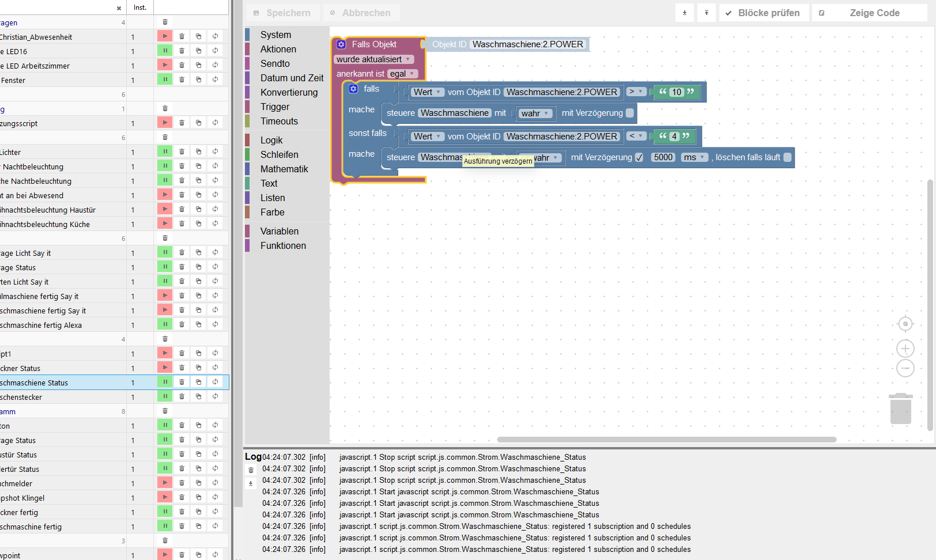The height and width of the screenshot is (560, 936).
Task: Start the stopped LED Arbeitszimmer script
Action: click(x=165, y=65)
